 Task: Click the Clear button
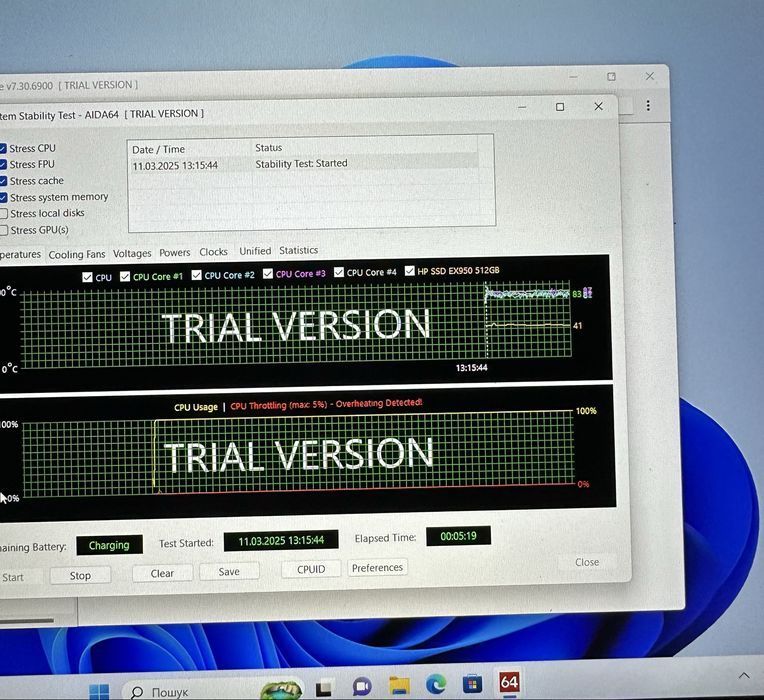point(162,573)
